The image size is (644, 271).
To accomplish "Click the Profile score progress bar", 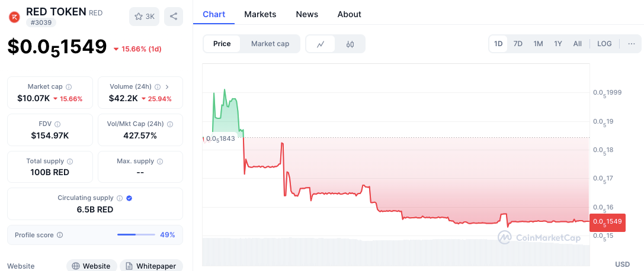I will 136,235.
